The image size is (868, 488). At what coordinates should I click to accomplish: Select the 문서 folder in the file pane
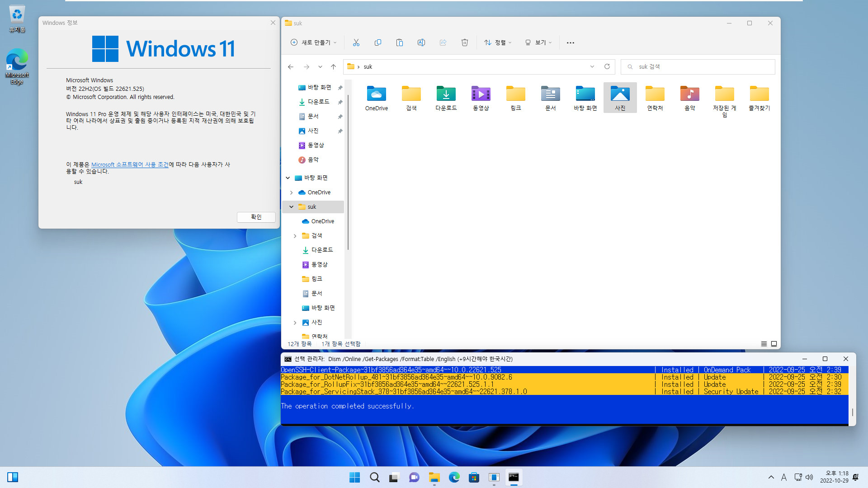click(x=551, y=98)
